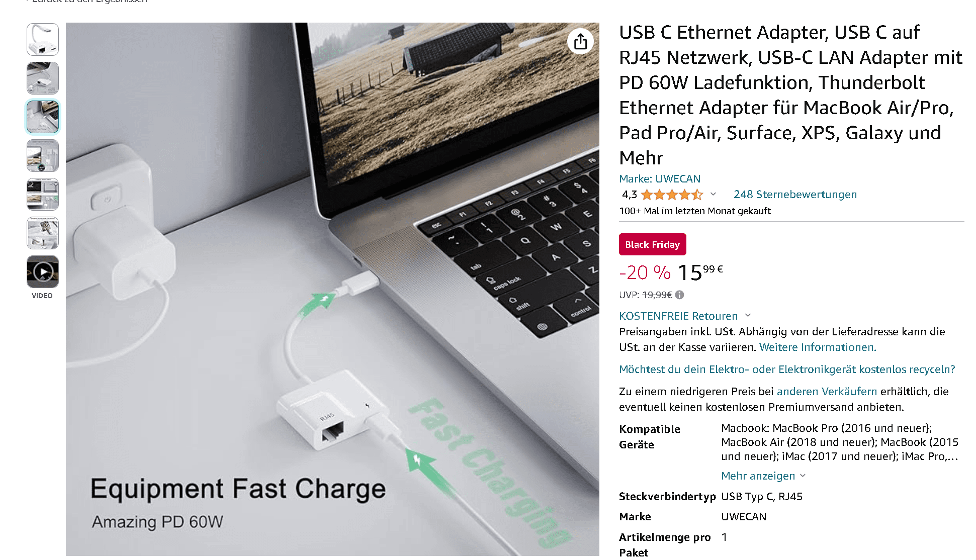Open Marke: UWECAN brand link
This screenshot has height=560, width=976.
[660, 178]
